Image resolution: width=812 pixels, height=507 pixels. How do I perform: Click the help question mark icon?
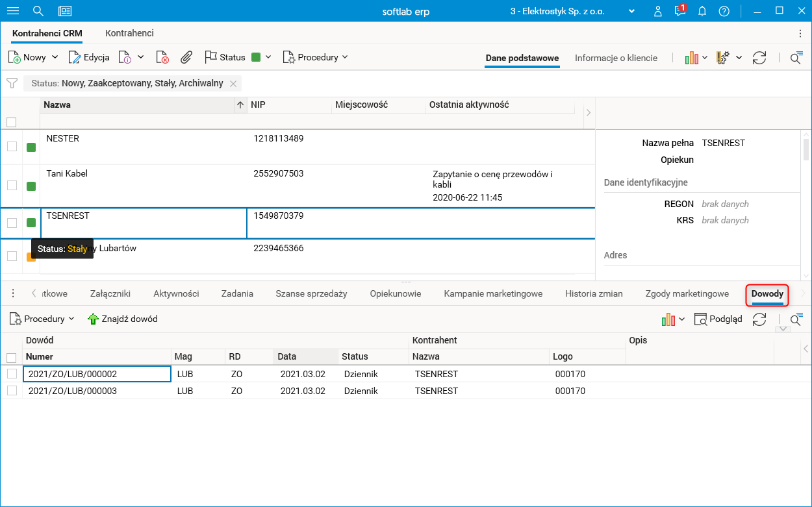pos(724,11)
